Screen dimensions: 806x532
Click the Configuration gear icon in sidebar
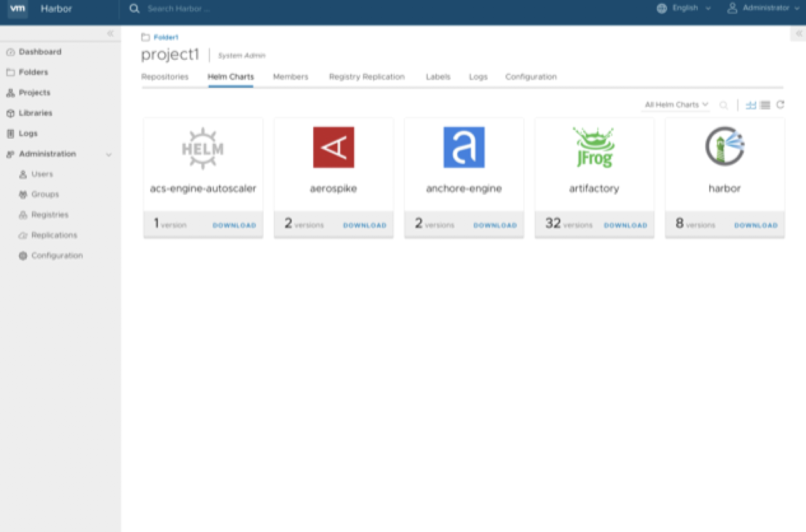click(23, 256)
